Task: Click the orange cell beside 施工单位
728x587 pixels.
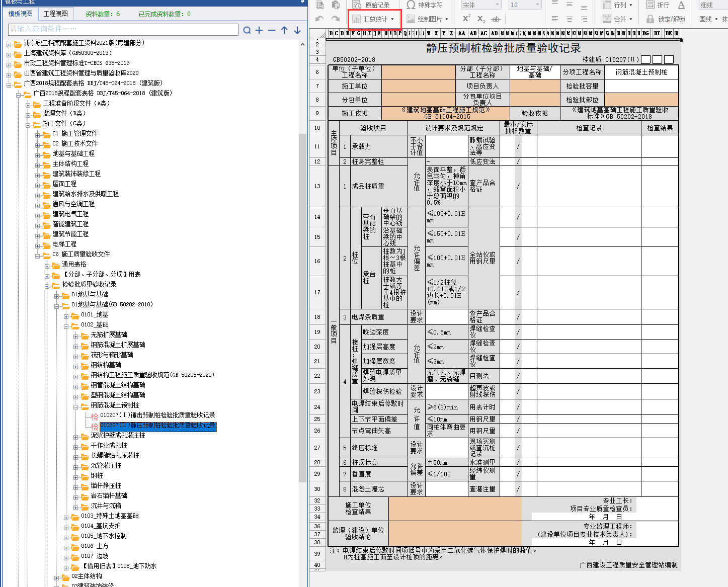Action: (x=419, y=86)
